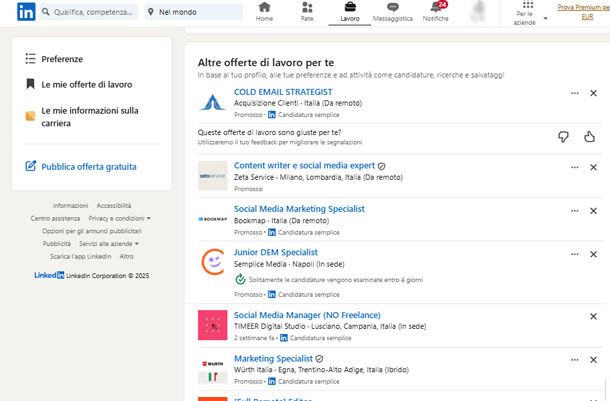610x401 pixels.
Task: Dismiss the COLD EMAIL STRATEGIST job
Action: 593,93
